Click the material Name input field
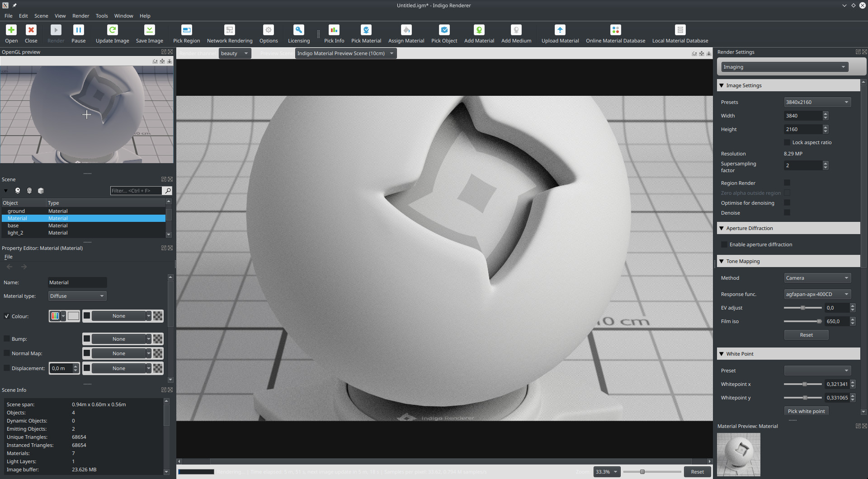The image size is (868, 479). coord(77,282)
